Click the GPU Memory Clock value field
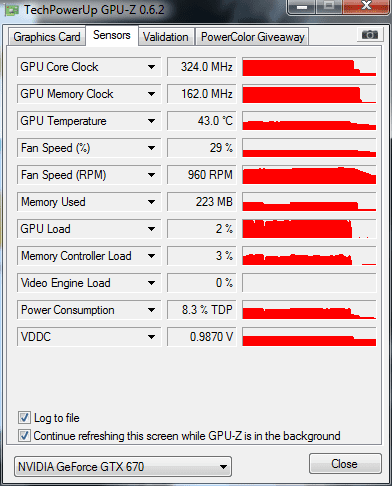 pyautogui.click(x=202, y=94)
